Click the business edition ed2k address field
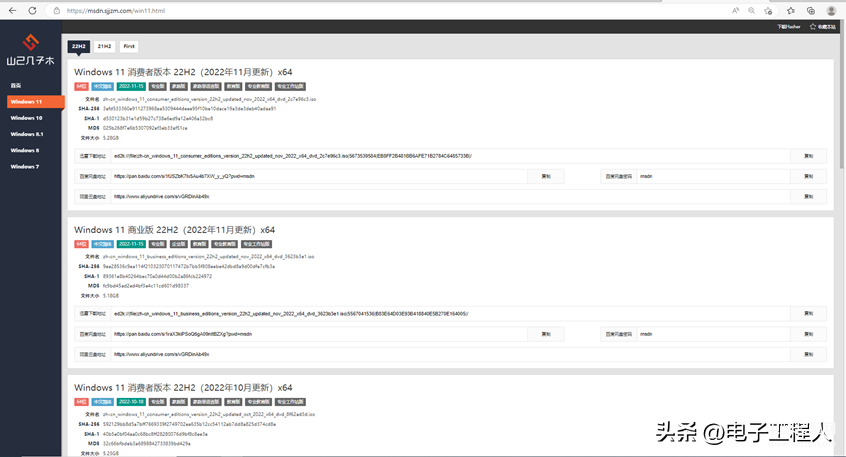 [450, 313]
